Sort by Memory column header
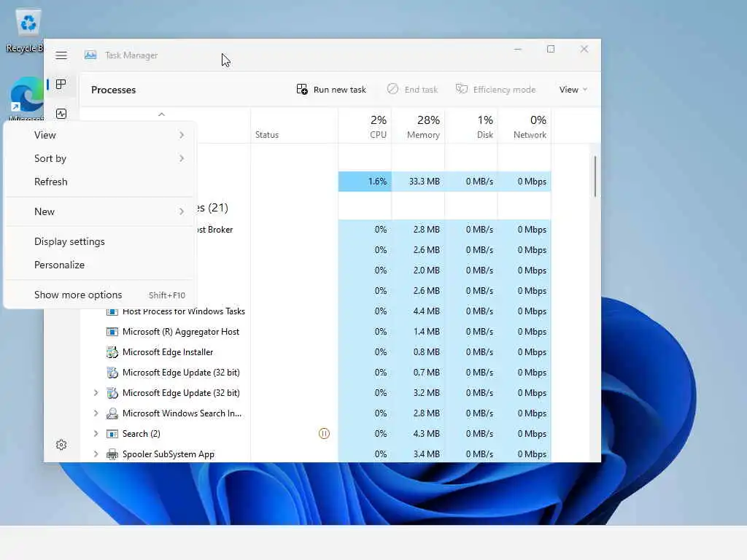 coord(418,126)
